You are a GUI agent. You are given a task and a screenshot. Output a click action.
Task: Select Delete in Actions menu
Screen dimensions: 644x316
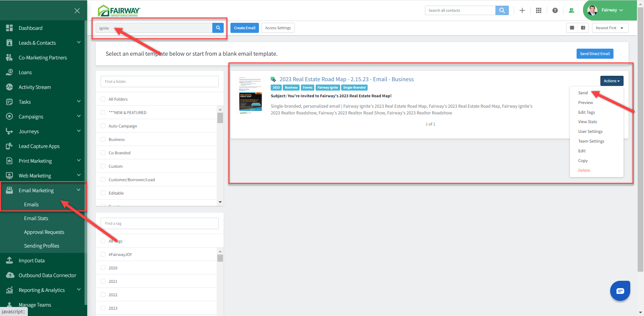coord(584,170)
